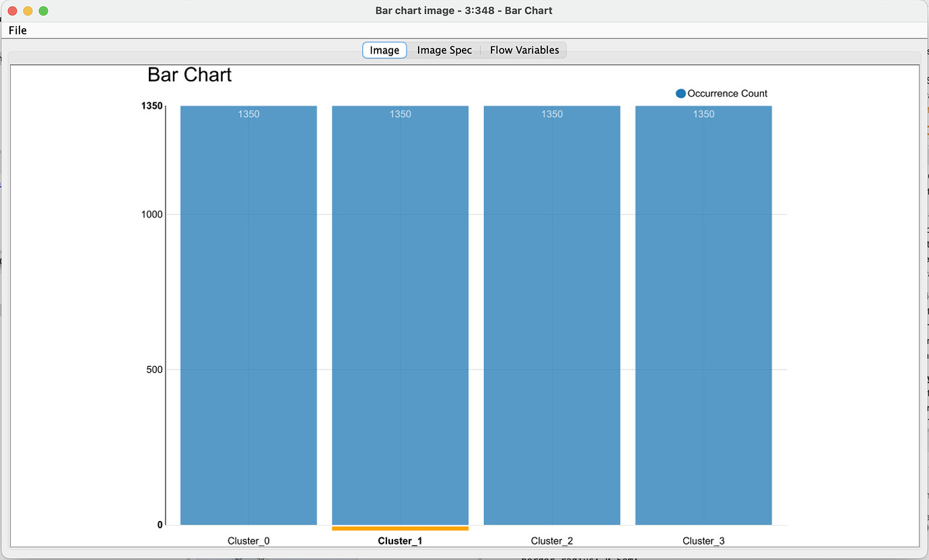
Task: Click the Cluster_0 axis label
Action: coord(248,540)
